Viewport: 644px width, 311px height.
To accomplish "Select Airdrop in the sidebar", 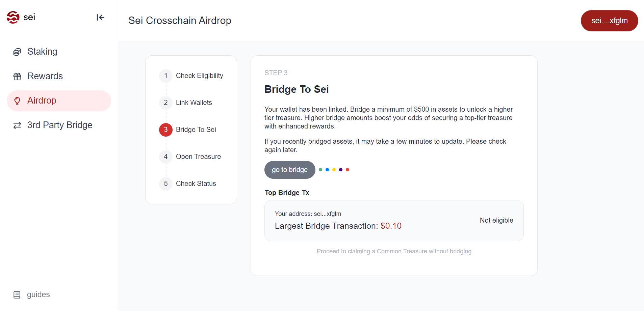I will tap(59, 101).
